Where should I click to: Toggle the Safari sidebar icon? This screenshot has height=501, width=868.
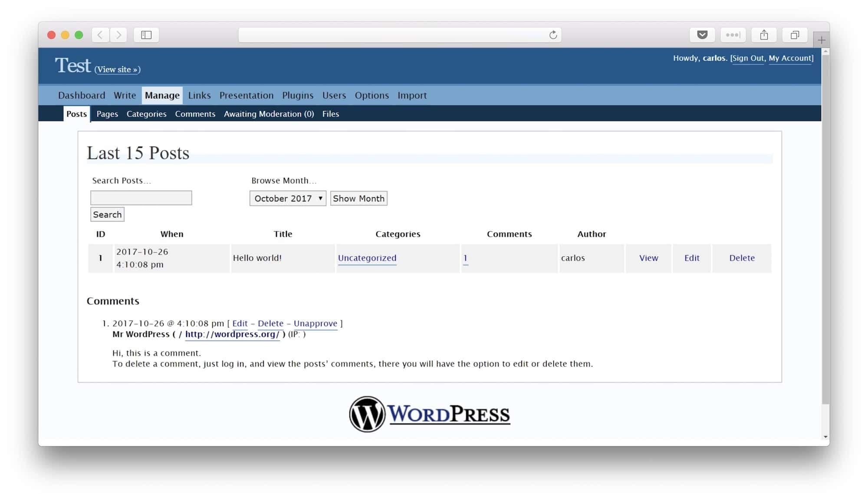click(x=146, y=35)
